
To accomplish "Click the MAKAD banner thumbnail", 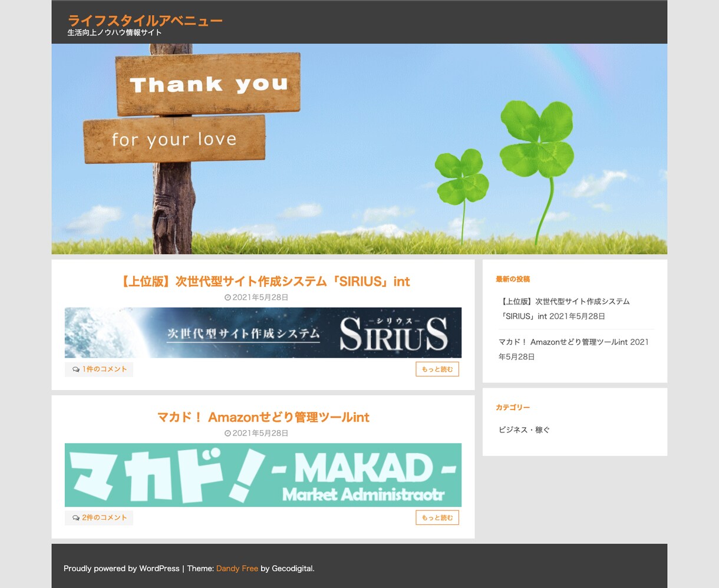I will pyautogui.click(x=263, y=475).
